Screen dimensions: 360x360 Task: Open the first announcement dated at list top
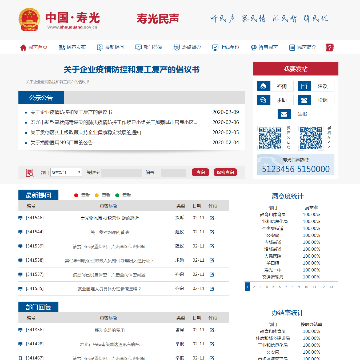pos(71,112)
